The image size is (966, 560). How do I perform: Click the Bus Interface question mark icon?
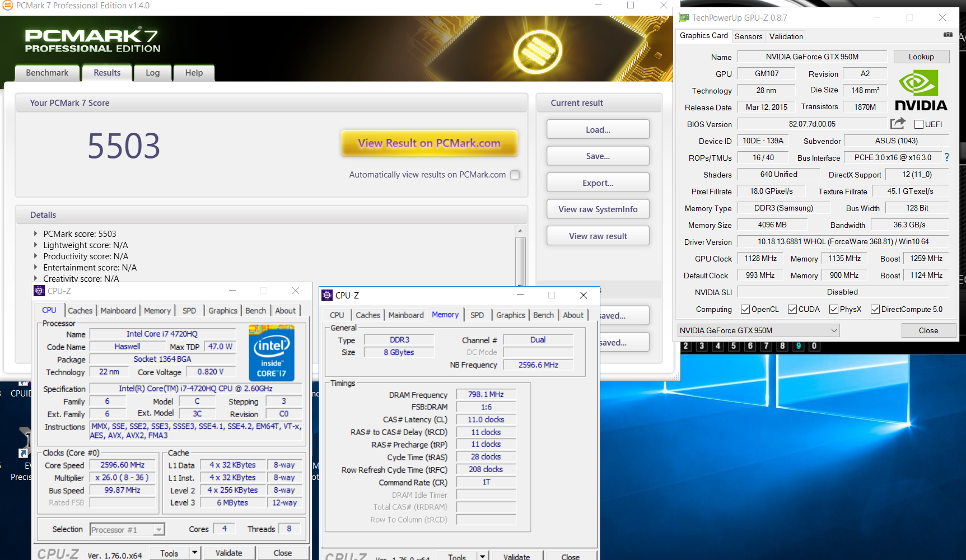point(947,157)
